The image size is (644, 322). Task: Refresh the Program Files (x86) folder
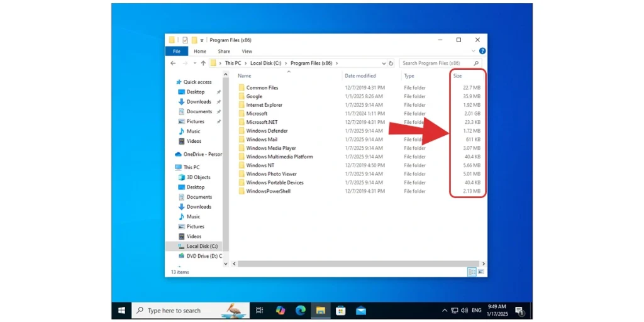point(391,64)
